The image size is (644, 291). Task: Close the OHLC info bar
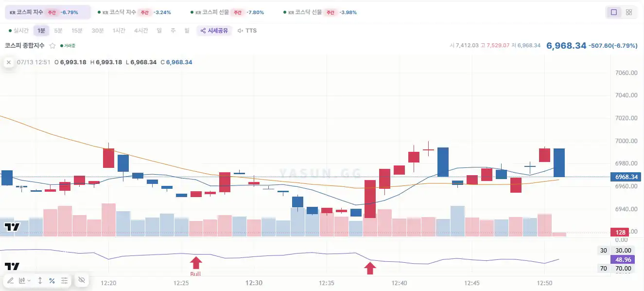click(8, 62)
